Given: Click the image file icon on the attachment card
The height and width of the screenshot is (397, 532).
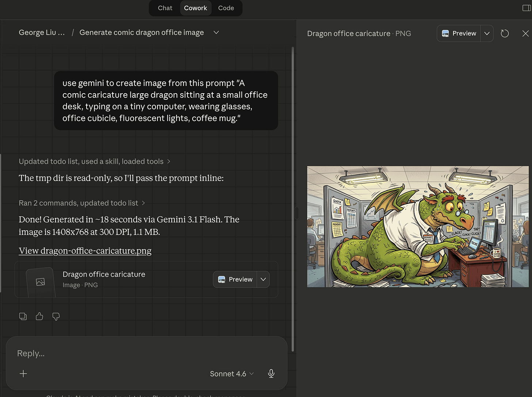Looking at the screenshot, I should (x=40, y=281).
